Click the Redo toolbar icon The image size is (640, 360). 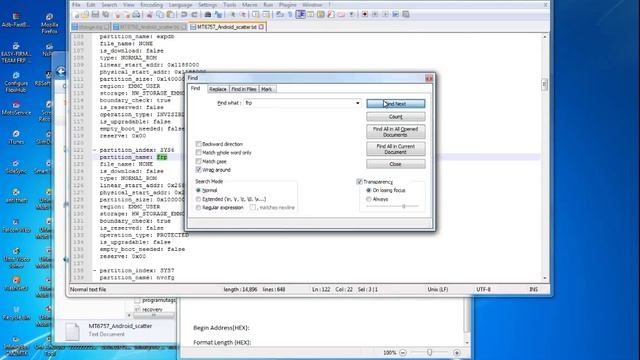(x=194, y=14)
